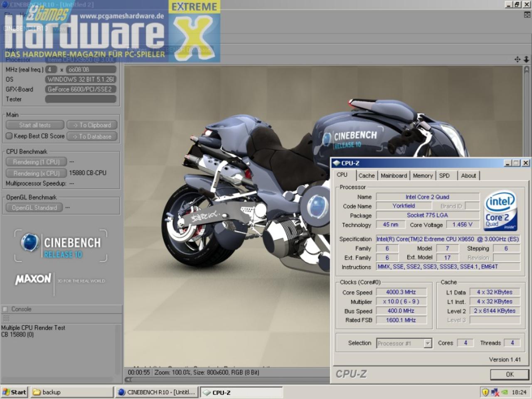Click the render time 00:00:55 in the status bar
Screen dimensions: 532x399
pyautogui.click(x=139, y=372)
